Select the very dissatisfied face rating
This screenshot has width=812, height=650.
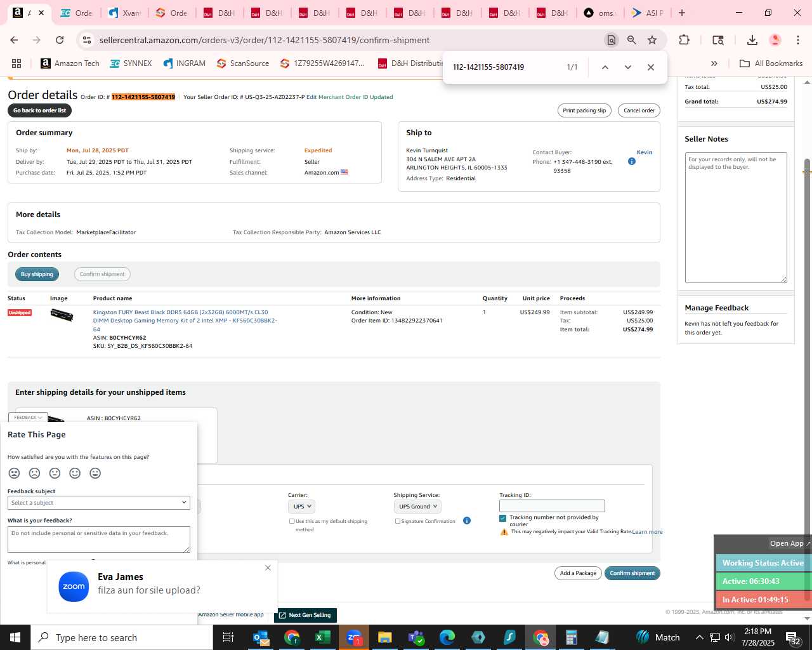[x=15, y=473]
